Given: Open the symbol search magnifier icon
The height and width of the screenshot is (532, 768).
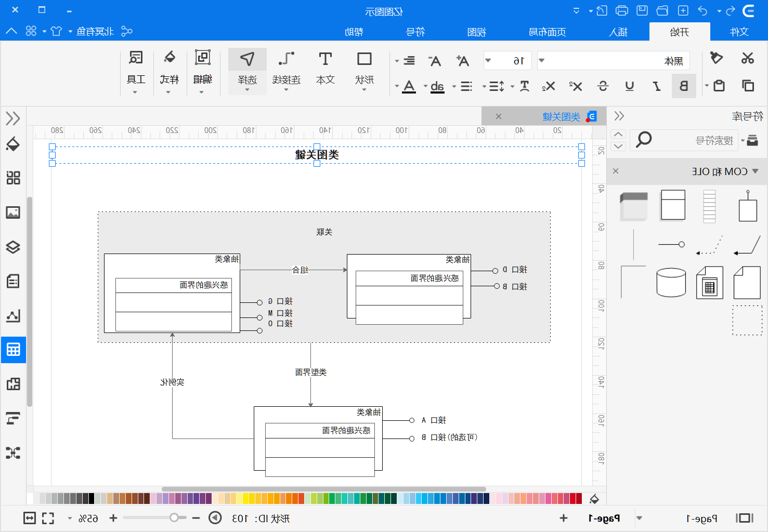Looking at the screenshot, I should pyautogui.click(x=644, y=139).
